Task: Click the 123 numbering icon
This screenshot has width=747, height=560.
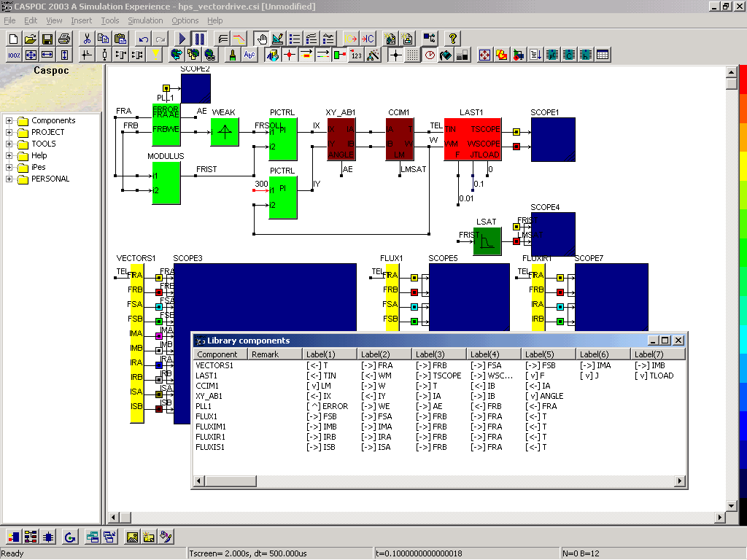Action: pyautogui.click(x=356, y=55)
